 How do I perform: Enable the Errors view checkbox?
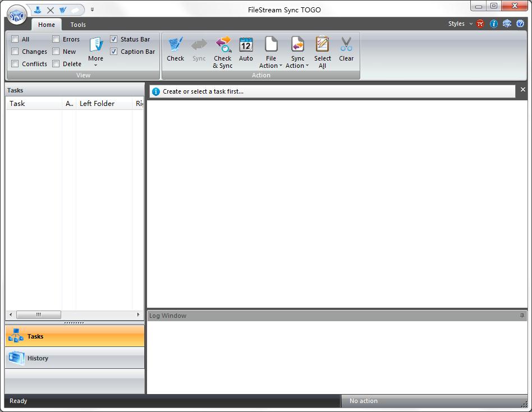coord(56,39)
